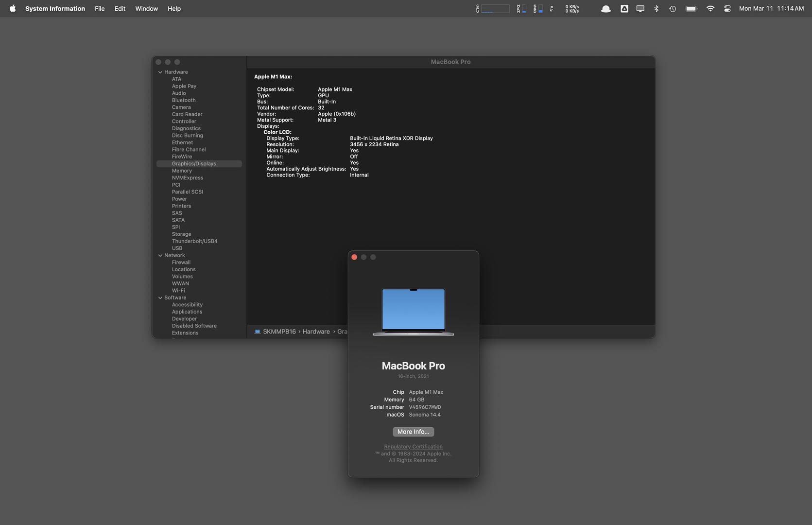Close the About This Mac window
The width and height of the screenshot is (812, 525).
tap(354, 257)
